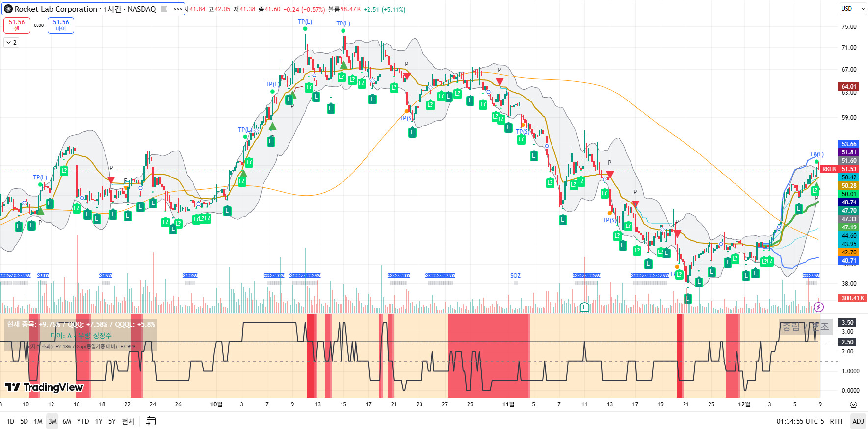Click the 0.00 spread between sell and buy
This screenshot has width=868, height=429.
tap(39, 25)
